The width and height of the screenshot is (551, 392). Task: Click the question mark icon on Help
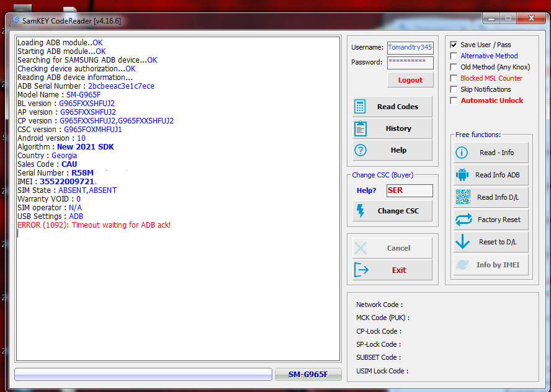click(361, 150)
